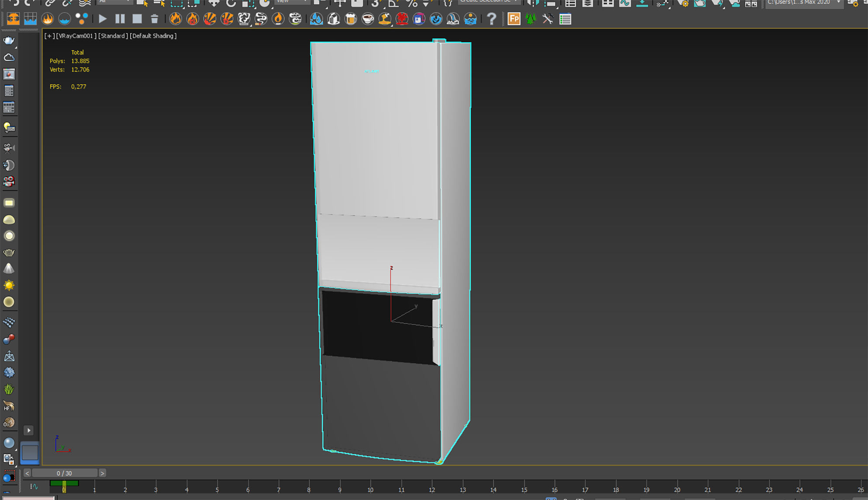
Task: Click the 0 / 30 time slider handle
Action: pos(65,473)
